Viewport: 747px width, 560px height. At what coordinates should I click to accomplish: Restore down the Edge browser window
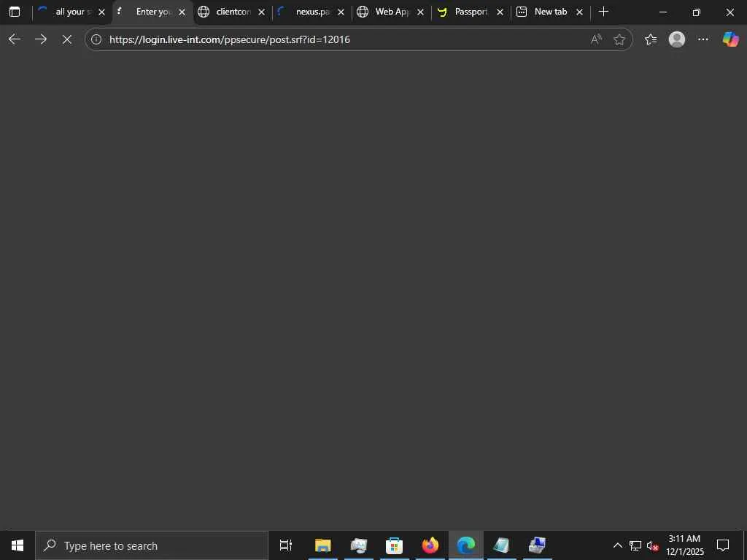pyautogui.click(x=696, y=12)
